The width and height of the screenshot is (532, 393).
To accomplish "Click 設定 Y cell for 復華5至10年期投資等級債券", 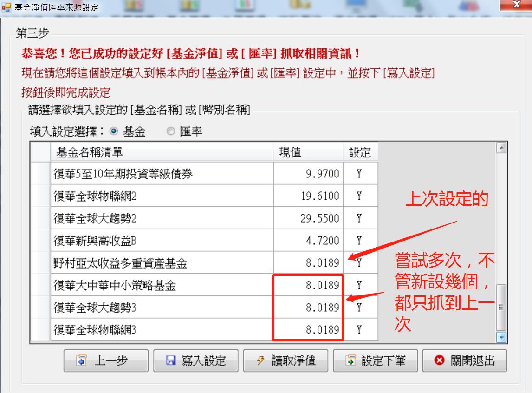I will [x=360, y=173].
